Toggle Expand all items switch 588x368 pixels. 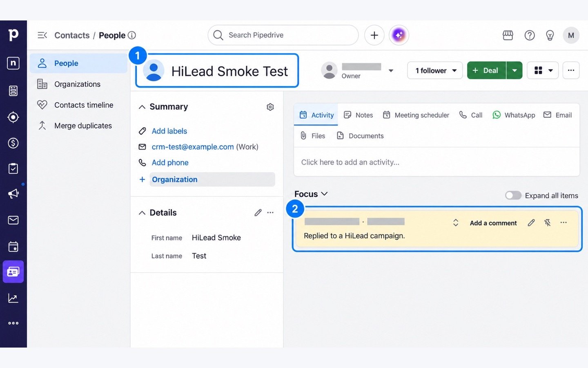(513, 195)
